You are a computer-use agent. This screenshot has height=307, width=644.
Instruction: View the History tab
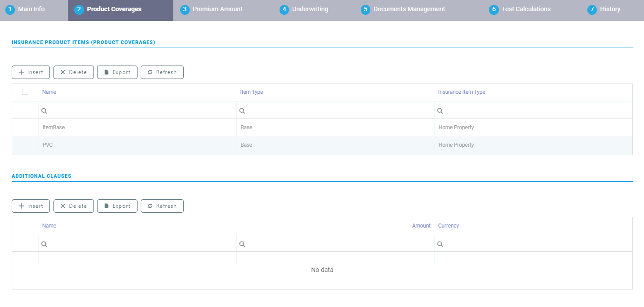tap(610, 9)
